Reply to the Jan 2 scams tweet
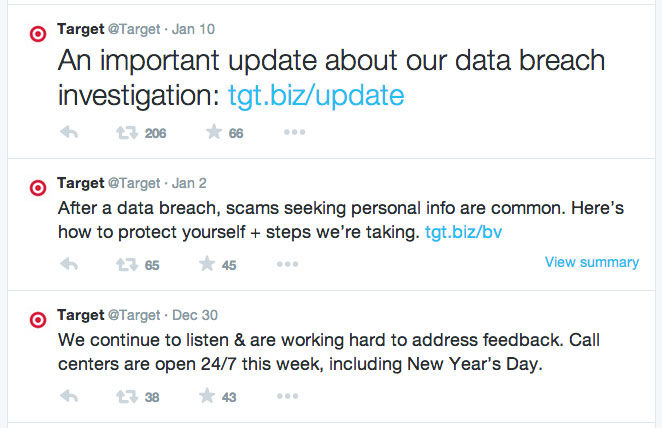The image size is (662, 428). (x=70, y=264)
